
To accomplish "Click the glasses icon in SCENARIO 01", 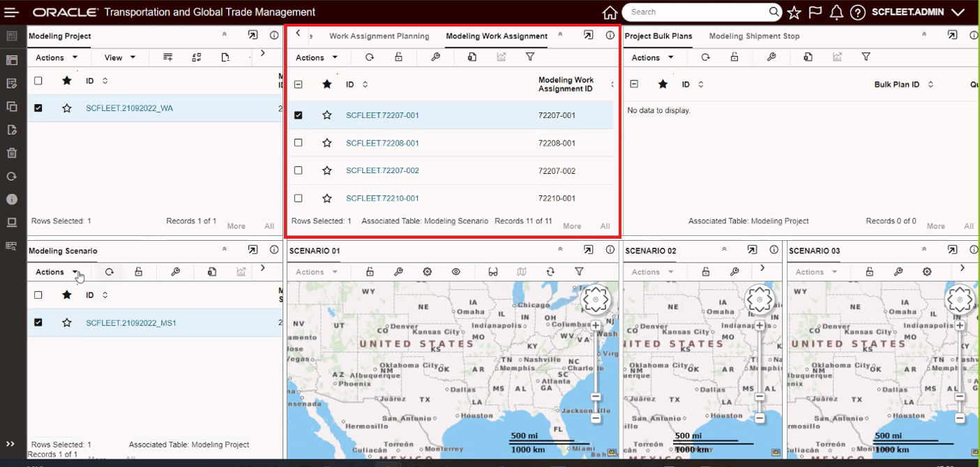I will pyautogui.click(x=493, y=272).
